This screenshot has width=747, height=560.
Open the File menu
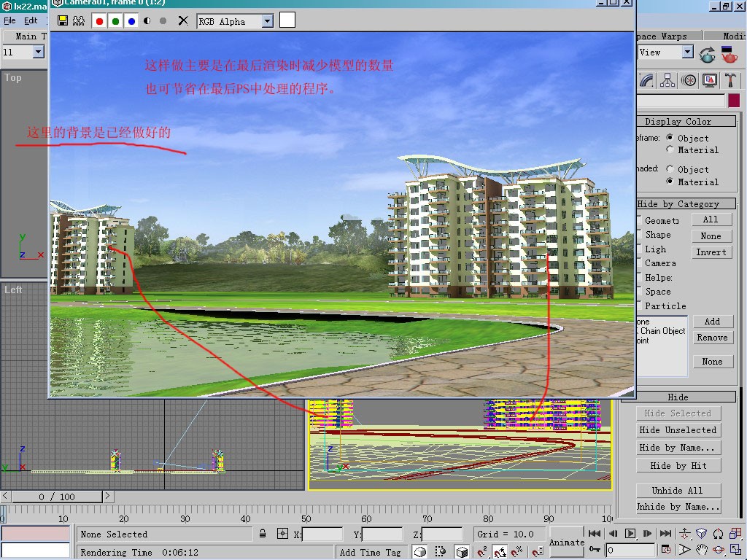[x=9, y=20]
